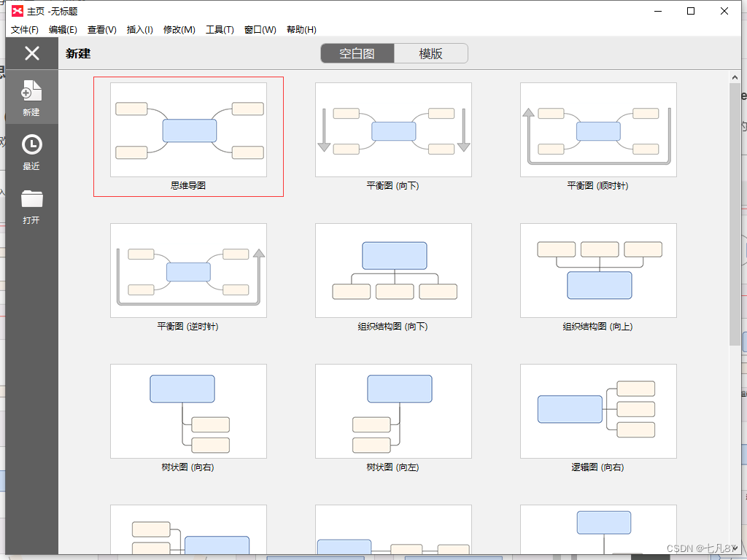
Task: Open the 工具(T) menu
Action: click(220, 29)
